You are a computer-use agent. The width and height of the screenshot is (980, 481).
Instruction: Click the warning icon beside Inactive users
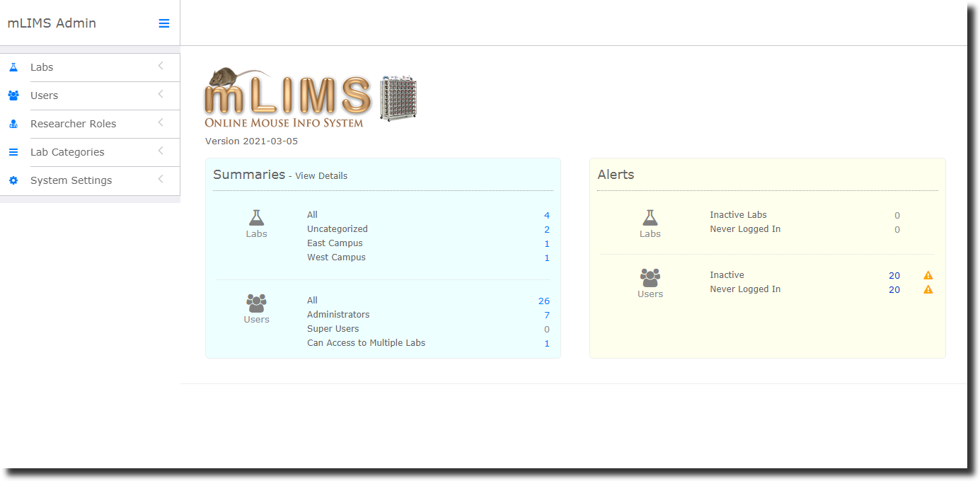click(x=928, y=275)
